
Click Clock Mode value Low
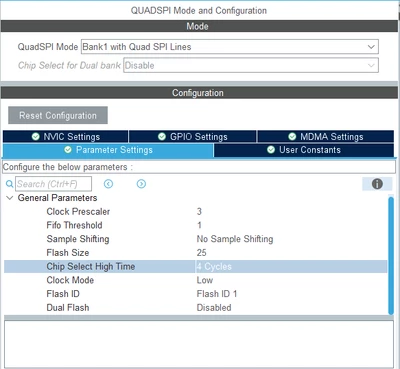click(x=205, y=280)
